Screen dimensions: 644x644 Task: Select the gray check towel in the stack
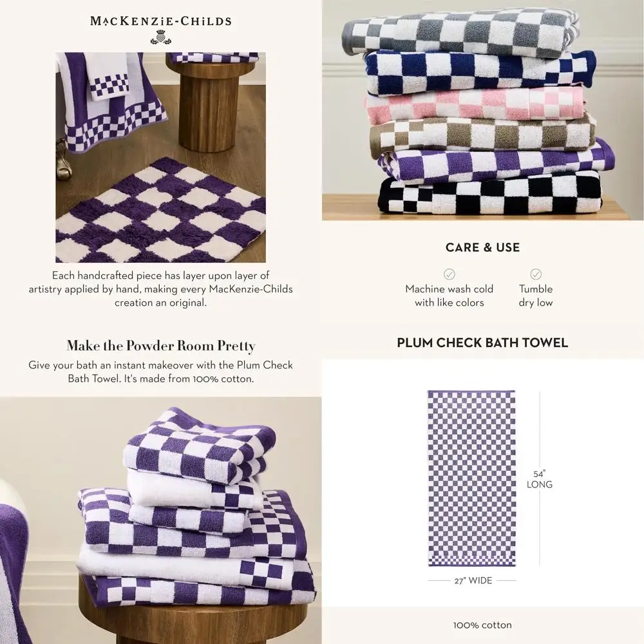click(460, 33)
